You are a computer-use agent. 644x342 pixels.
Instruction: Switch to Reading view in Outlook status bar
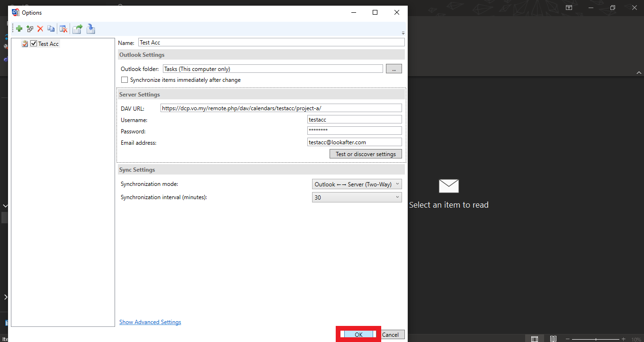(553, 339)
